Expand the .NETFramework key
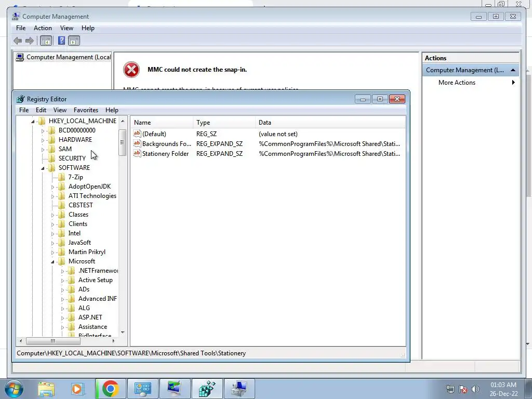The image size is (532, 399). (x=62, y=271)
